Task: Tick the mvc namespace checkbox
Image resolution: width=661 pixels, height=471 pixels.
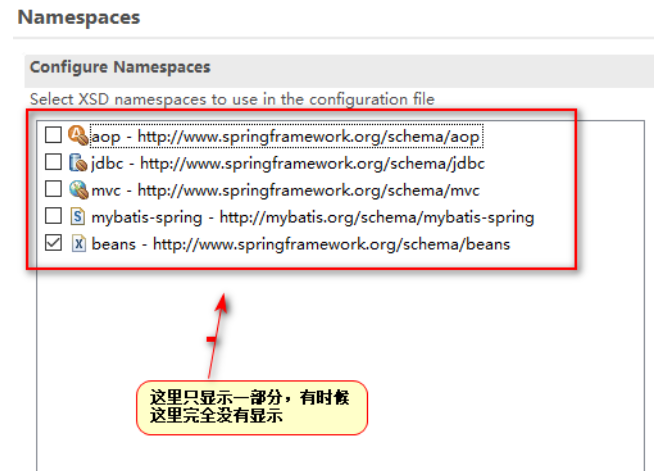Action: click(x=53, y=189)
